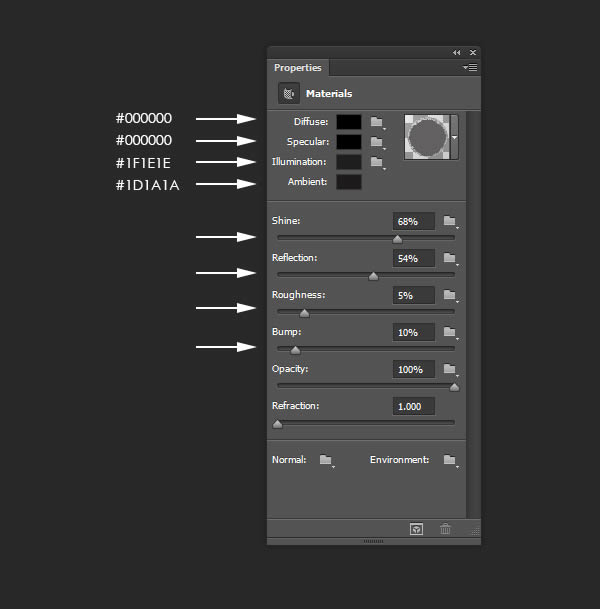Click the Refraction 1.000 value field
This screenshot has width=600, height=609.
pyautogui.click(x=414, y=406)
